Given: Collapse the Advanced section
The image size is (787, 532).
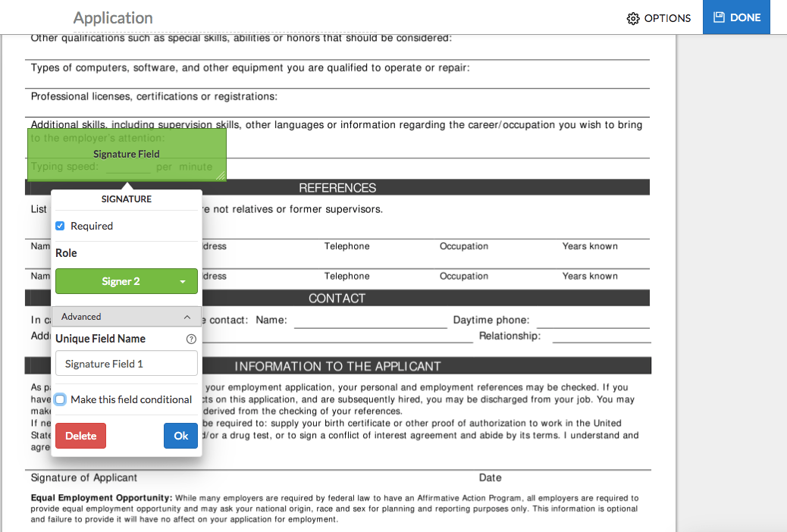Looking at the screenshot, I should 127,317.
